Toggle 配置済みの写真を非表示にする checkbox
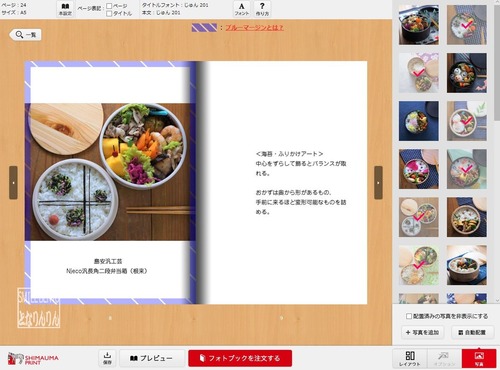This screenshot has height=370, width=500. click(409, 316)
